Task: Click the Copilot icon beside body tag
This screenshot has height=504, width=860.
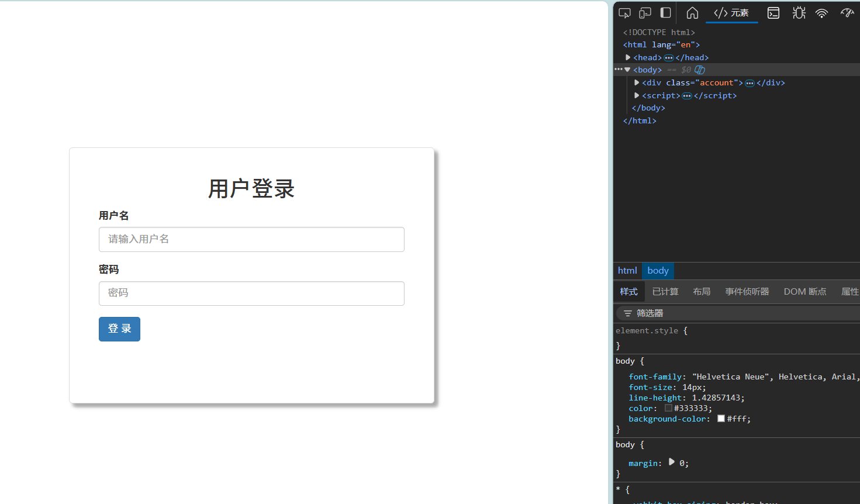Action: pyautogui.click(x=700, y=70)
